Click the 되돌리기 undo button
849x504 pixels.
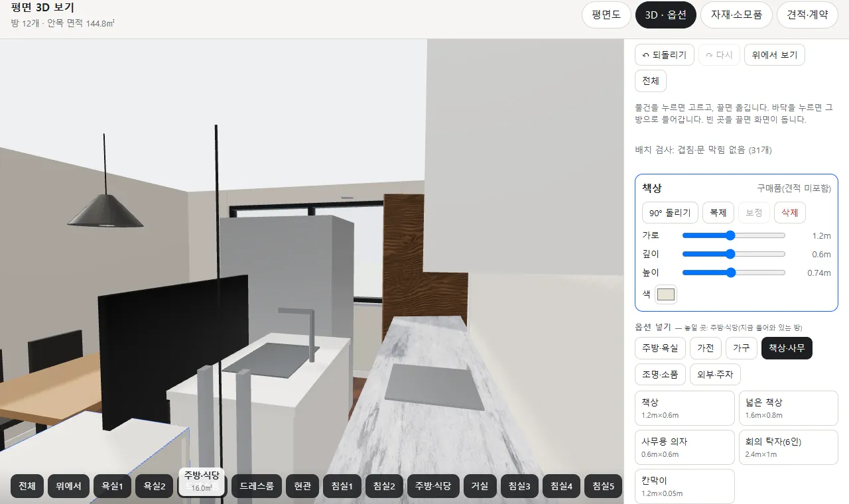(665, 55)
